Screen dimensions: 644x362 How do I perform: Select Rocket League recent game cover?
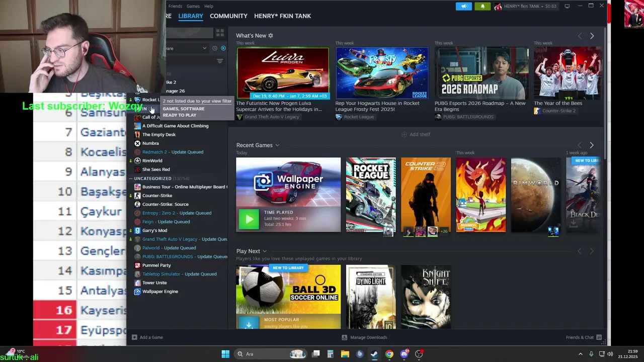[371, 195]
